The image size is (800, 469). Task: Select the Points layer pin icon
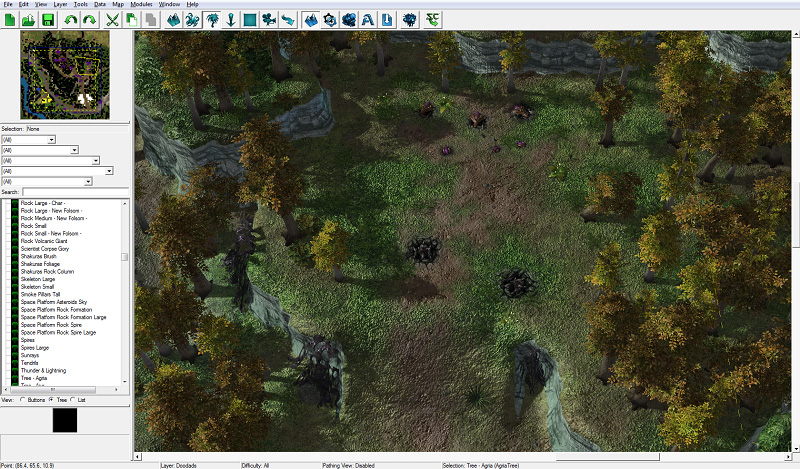click(x=231, y=20)
